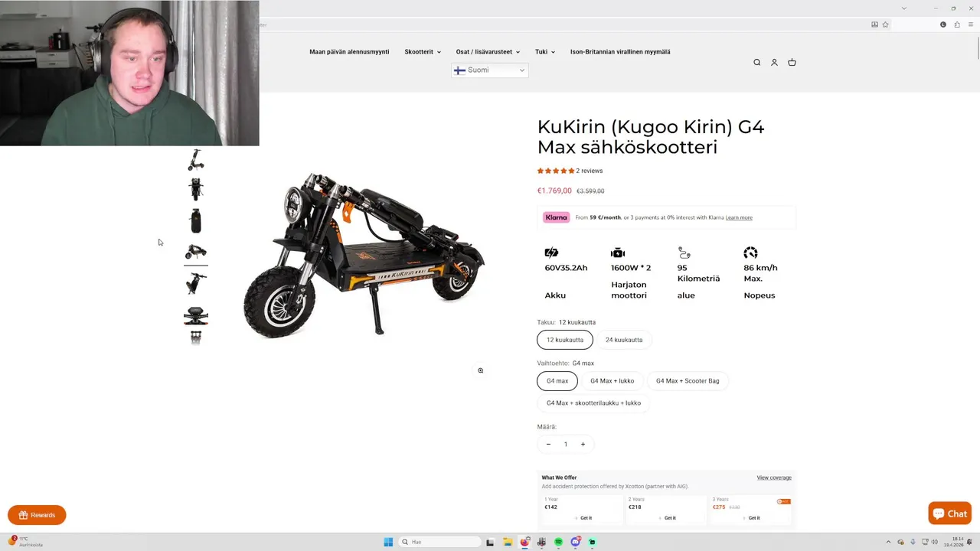Screen dimensions: 980x551
Task: Click the main folded scooter product image
Action: point(364,254)
